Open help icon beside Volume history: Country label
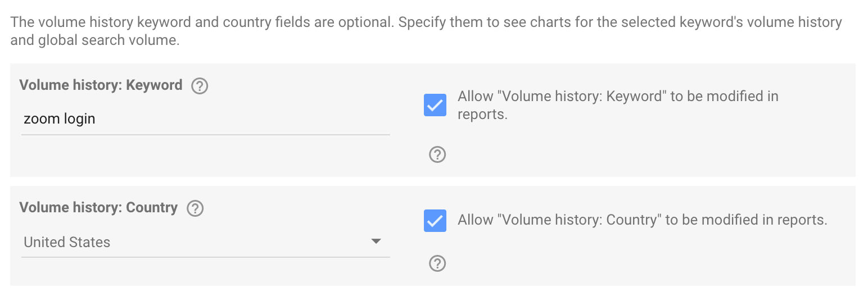 [195, 208]
